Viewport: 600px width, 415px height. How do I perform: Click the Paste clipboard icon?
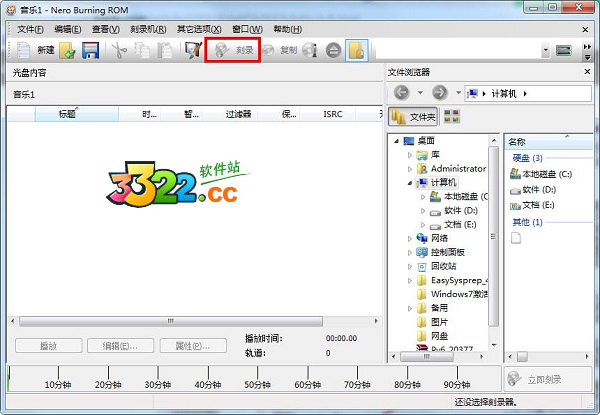165,50
